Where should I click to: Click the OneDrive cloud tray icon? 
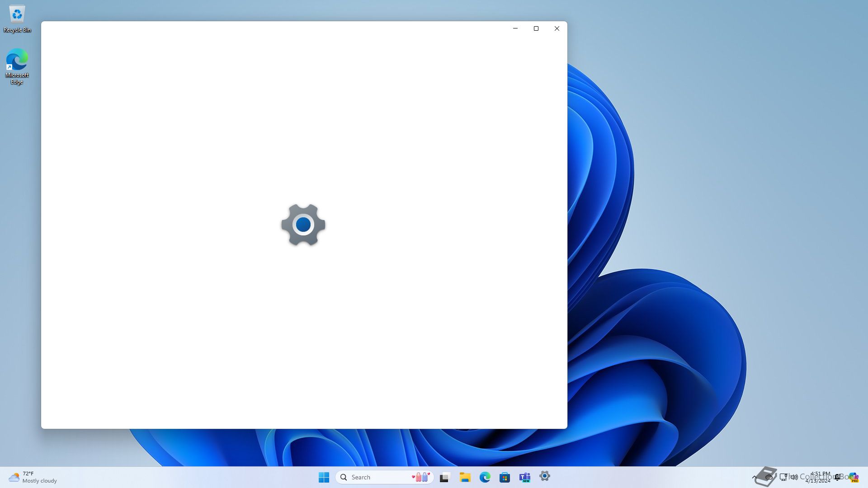(x=769, y=477)
